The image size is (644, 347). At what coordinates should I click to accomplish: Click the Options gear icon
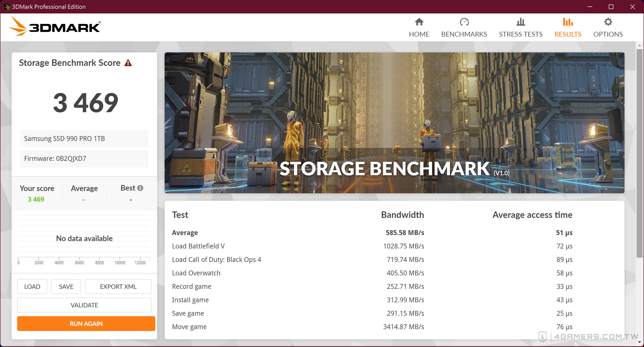(608, 22)
